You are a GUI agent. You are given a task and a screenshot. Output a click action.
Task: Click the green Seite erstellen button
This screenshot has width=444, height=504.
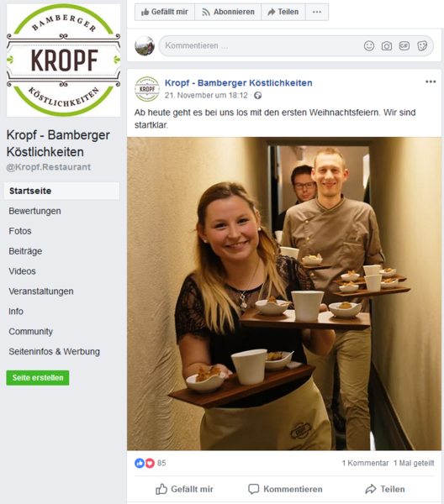point(38,378)
